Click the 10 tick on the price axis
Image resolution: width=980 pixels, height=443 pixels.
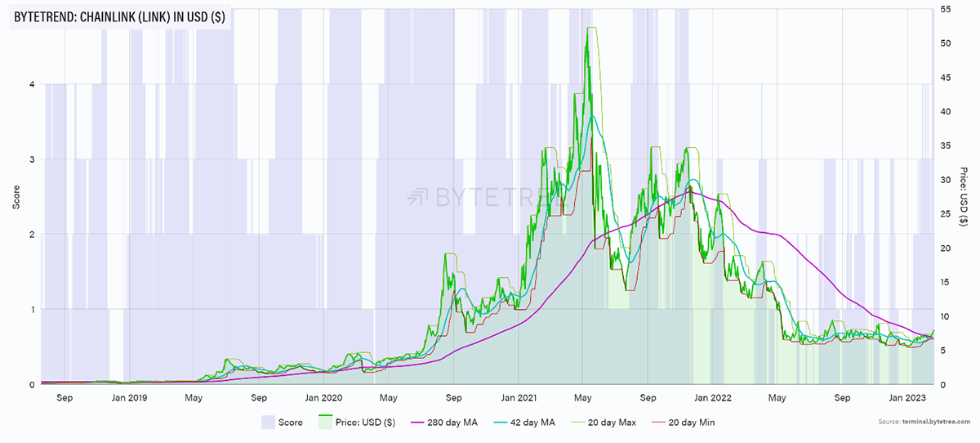point(946,316)
